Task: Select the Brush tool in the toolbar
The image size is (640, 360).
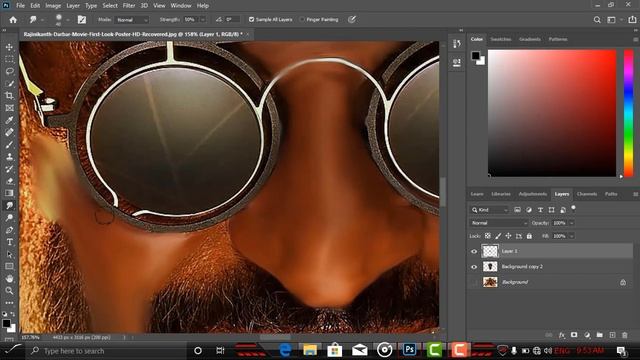Action: tap(9, 144)
